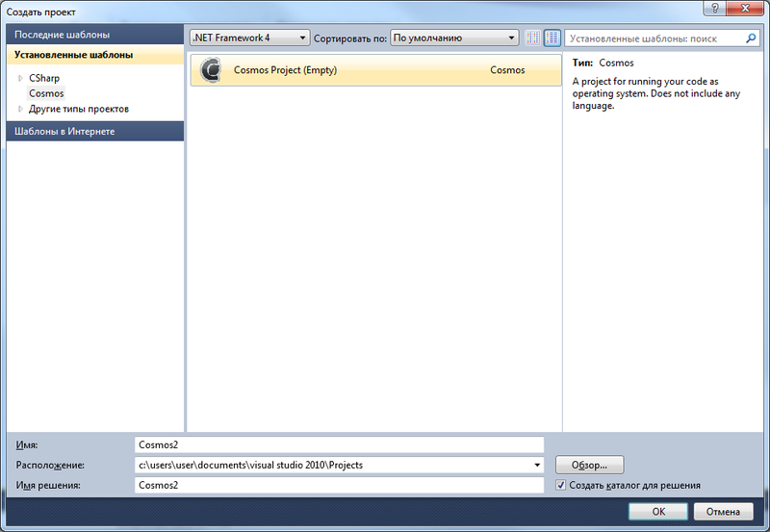Click the OK button
This screenshot has width=770, height=532.
(658, 512)
